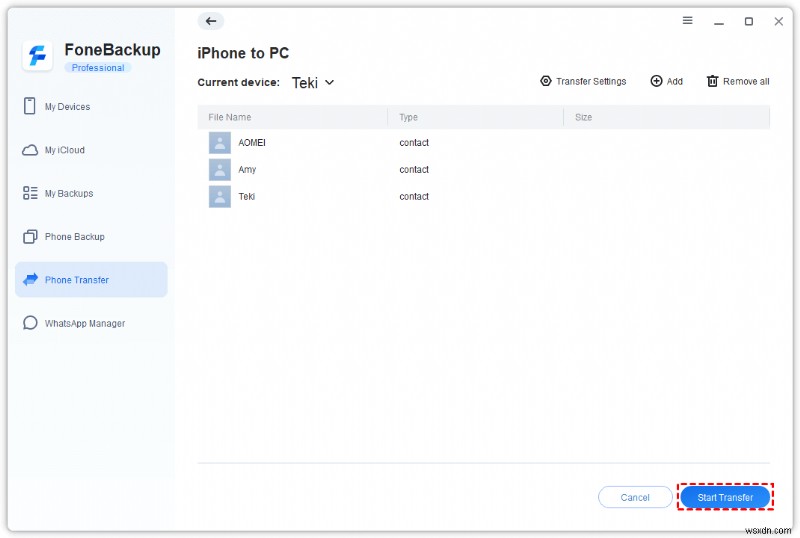Open the hamburger menu icon

coord(687,20)
